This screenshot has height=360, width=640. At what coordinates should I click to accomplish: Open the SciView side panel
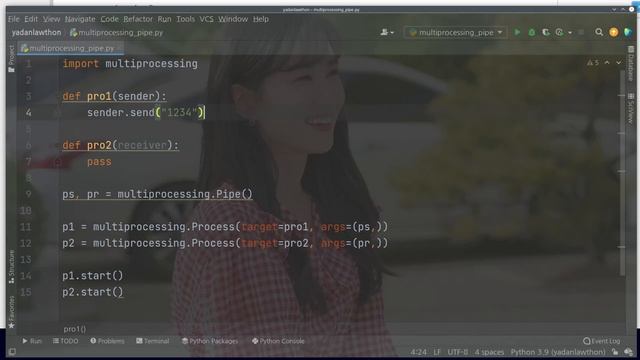(x=631, y=108)
